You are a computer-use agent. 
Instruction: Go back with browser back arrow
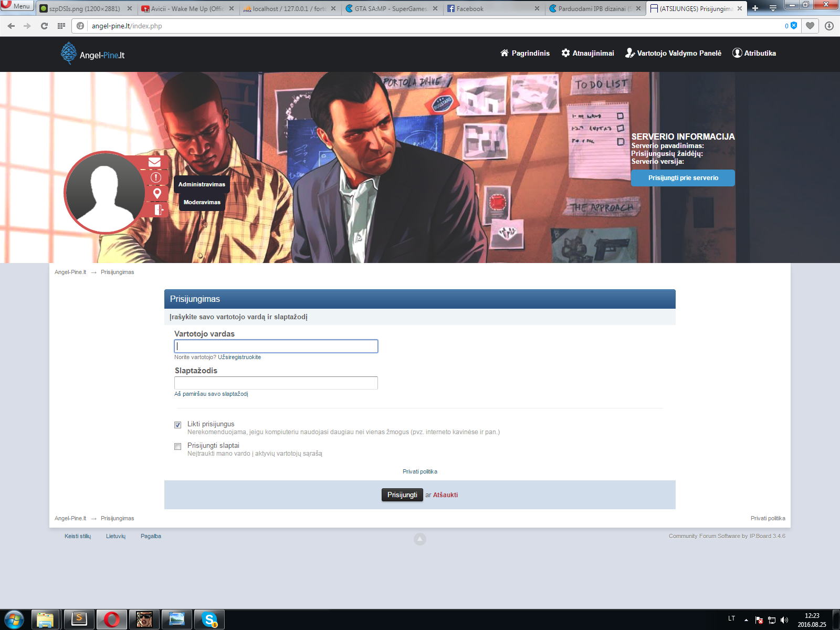pyautogui.click(x=11, y=26)
